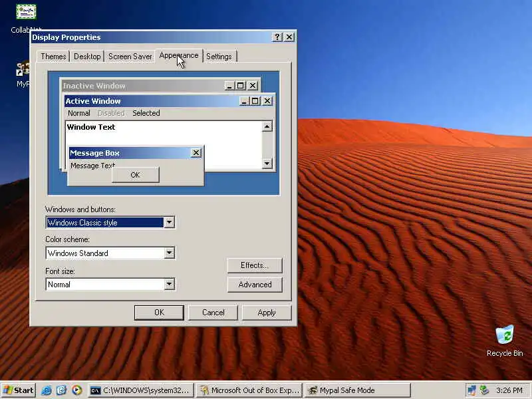
Task: Click the preview scrollbar down arrow
Action: [x=267, y=164]
